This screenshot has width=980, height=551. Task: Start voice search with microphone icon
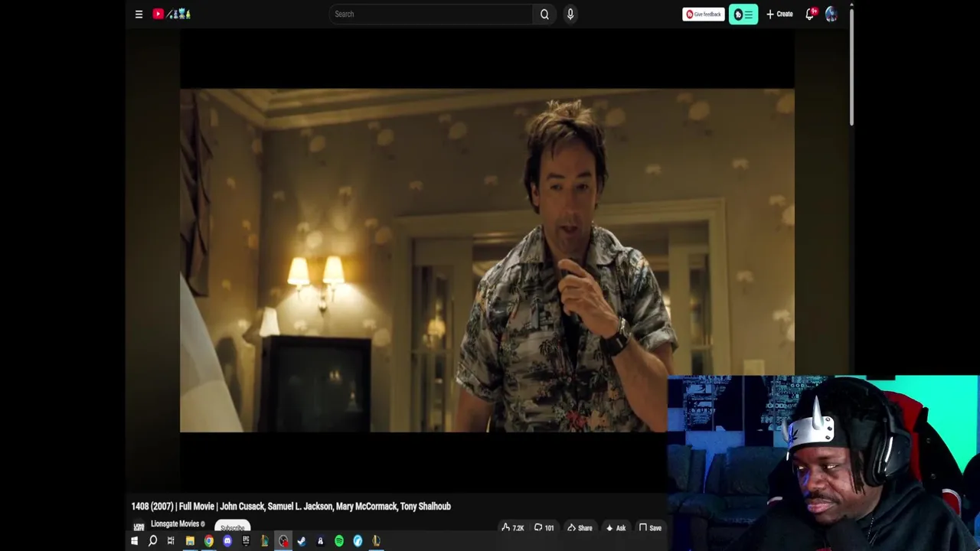(570, 14)
